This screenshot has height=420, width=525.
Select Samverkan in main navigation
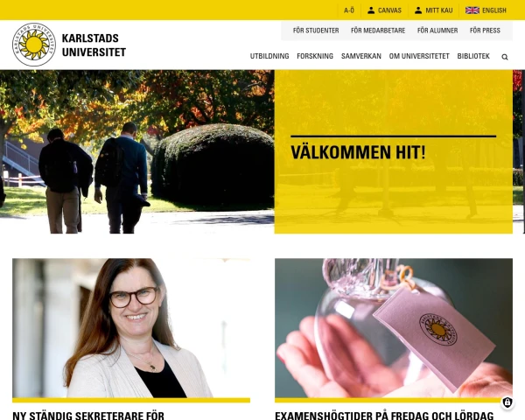coord(360,56)
